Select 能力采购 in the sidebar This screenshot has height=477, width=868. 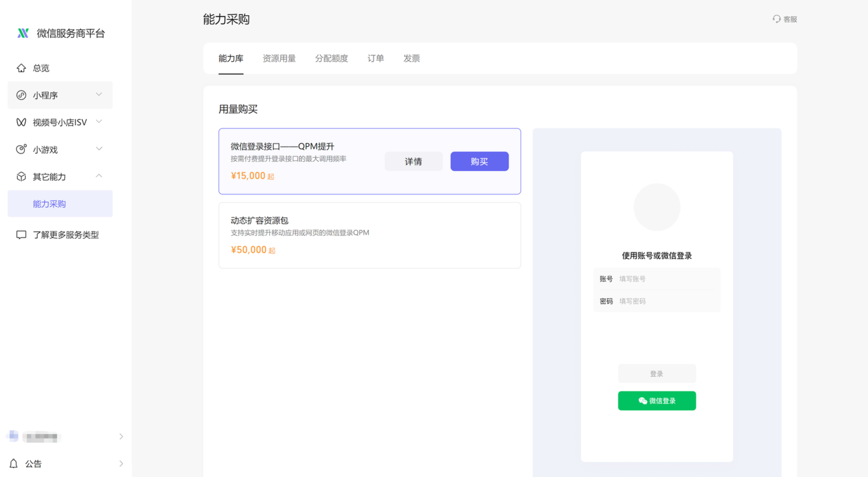point(60,204)
